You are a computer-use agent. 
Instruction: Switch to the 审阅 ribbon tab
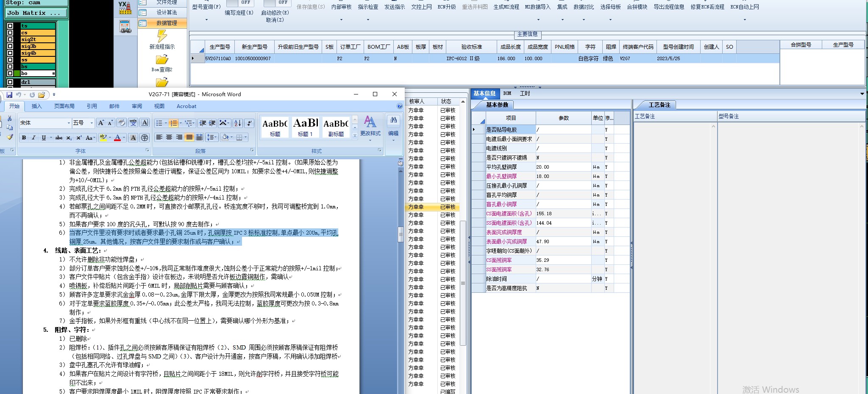pyautogui.click(x=137, y=106)
